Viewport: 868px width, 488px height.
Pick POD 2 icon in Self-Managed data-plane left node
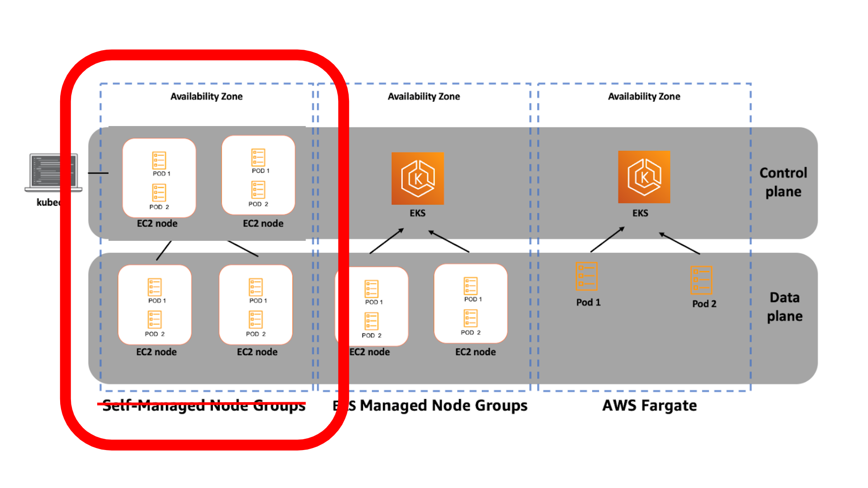click(x=155, y=320)
